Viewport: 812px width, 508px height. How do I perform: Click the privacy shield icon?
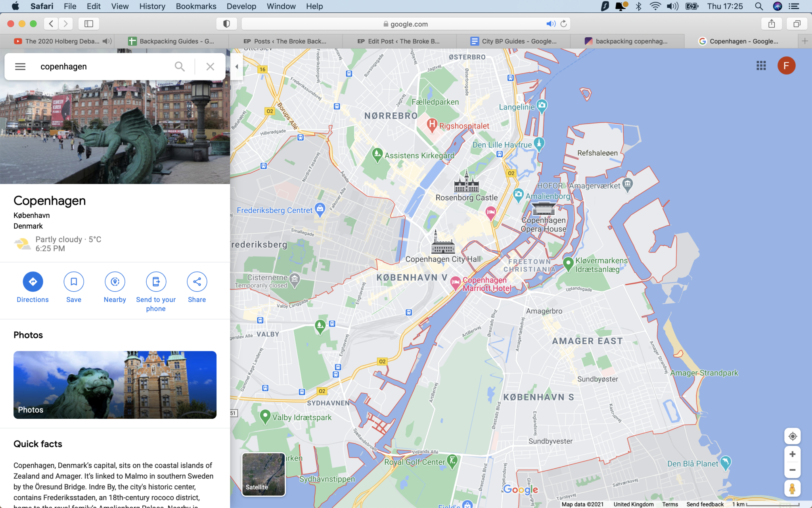coord(226,24)
